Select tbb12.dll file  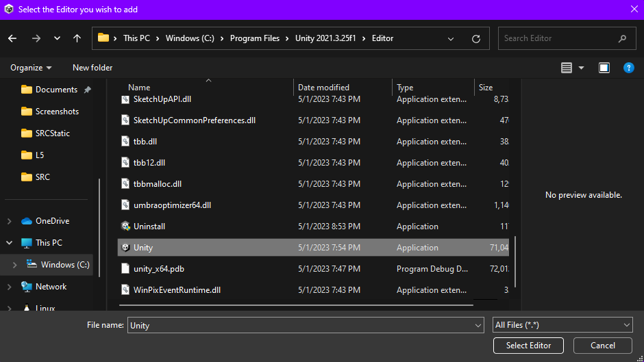313,163
